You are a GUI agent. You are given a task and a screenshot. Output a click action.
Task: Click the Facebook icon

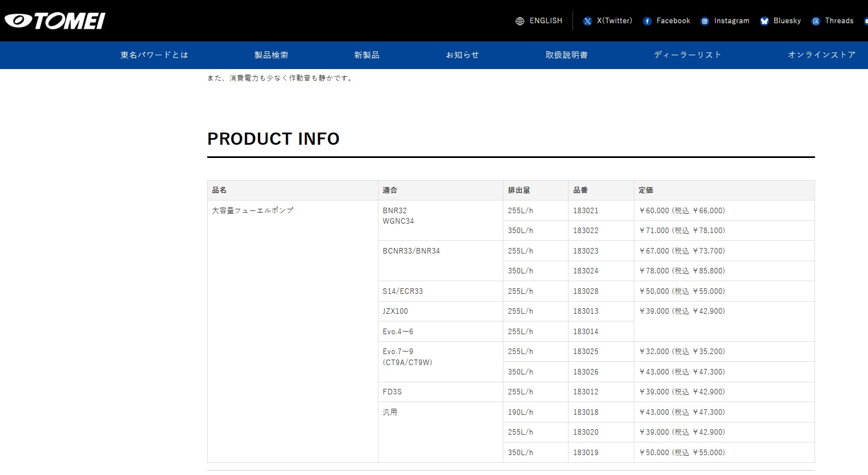tap(647, 21)
